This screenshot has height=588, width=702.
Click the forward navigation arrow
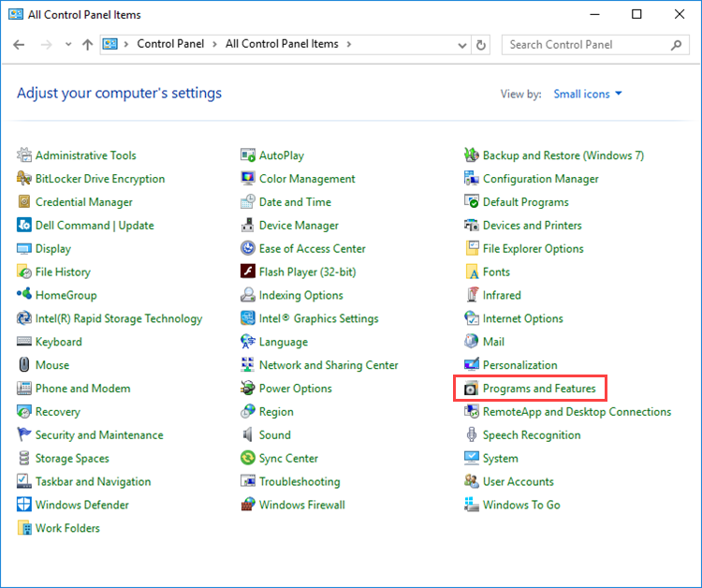pyautogui.click(x=46, y=44)
